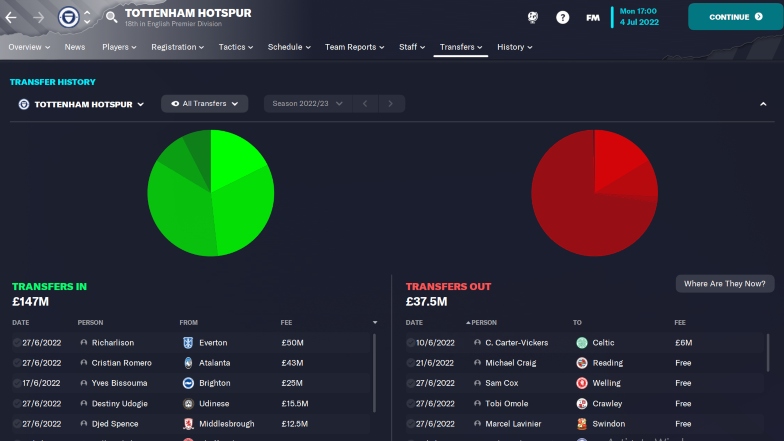784x441 pixels.
Task: Click the green Transfers In pie chart
Action: click(x=210, y=193)
